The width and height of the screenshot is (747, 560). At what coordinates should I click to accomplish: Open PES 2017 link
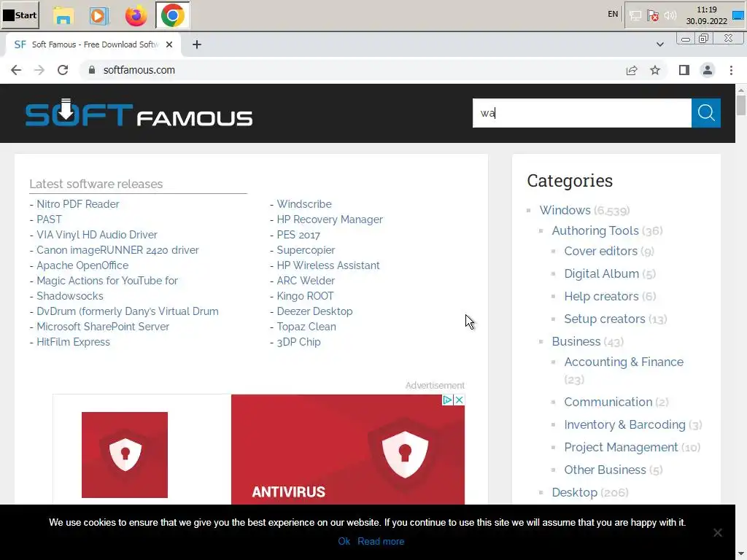pyautogui.click(x=298, y=235)
